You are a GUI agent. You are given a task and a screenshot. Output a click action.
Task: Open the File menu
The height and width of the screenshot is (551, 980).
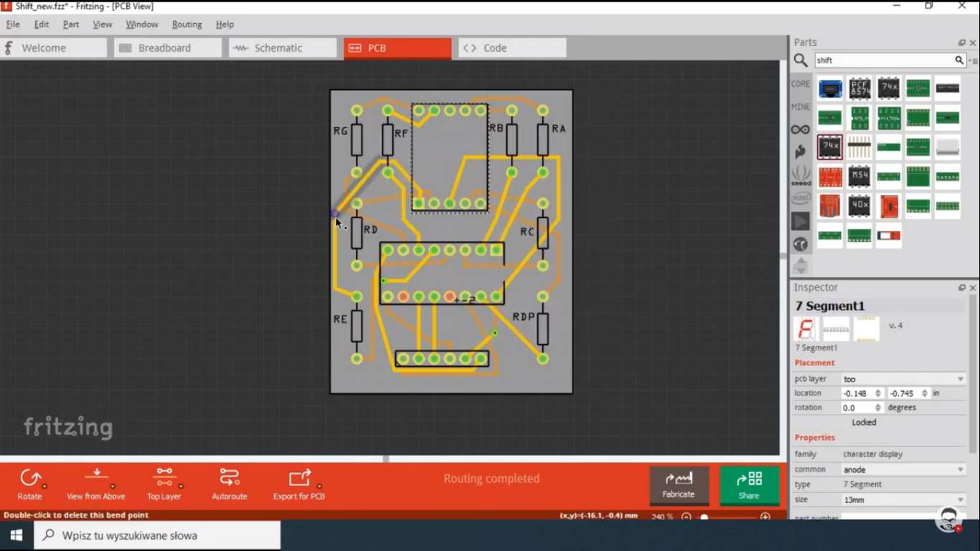(x=13, y=24)
